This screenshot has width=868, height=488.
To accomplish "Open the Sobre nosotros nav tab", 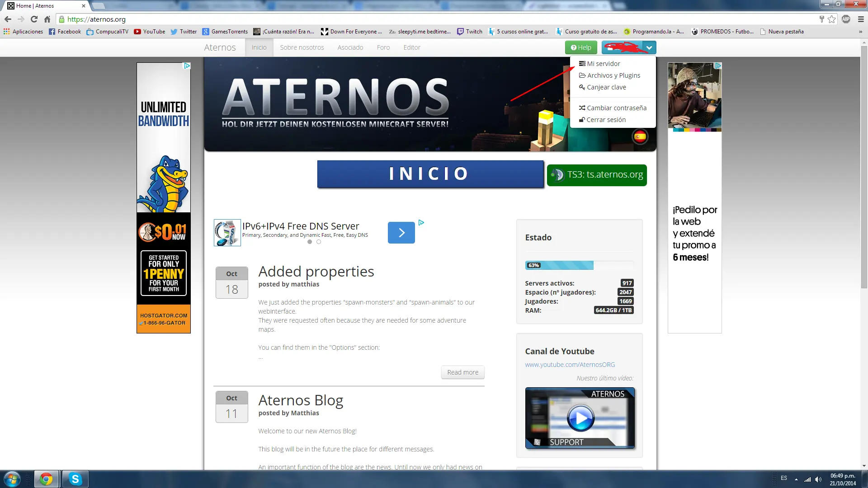I will [302, 47].
